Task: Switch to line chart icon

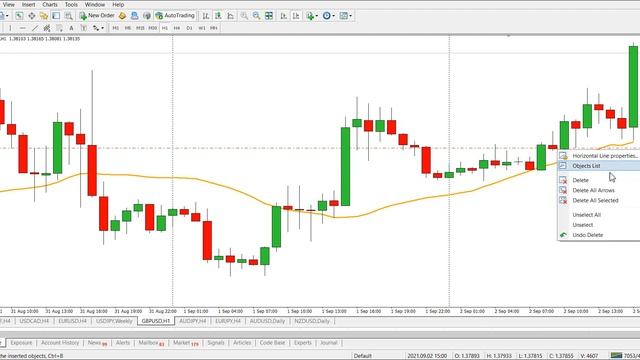Action: tap(231, 16)
